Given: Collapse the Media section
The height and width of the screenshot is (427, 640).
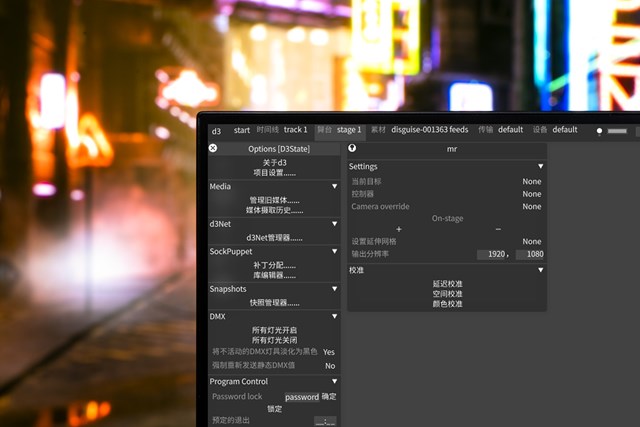Looking at the screenshot, I should tap(334, 186).
